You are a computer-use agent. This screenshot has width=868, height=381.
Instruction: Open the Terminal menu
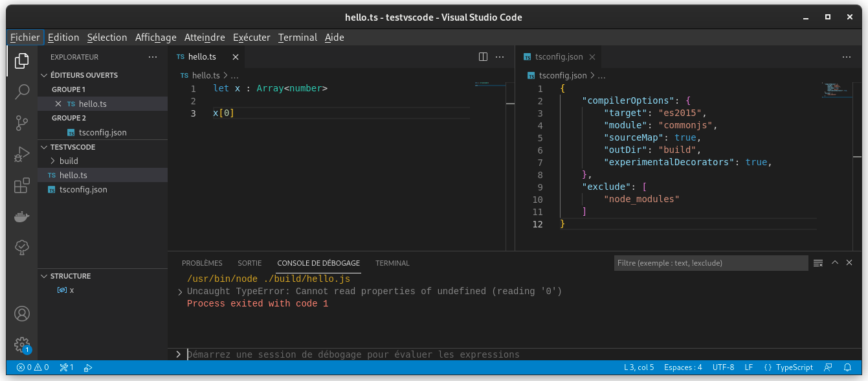tap(298, 38)
